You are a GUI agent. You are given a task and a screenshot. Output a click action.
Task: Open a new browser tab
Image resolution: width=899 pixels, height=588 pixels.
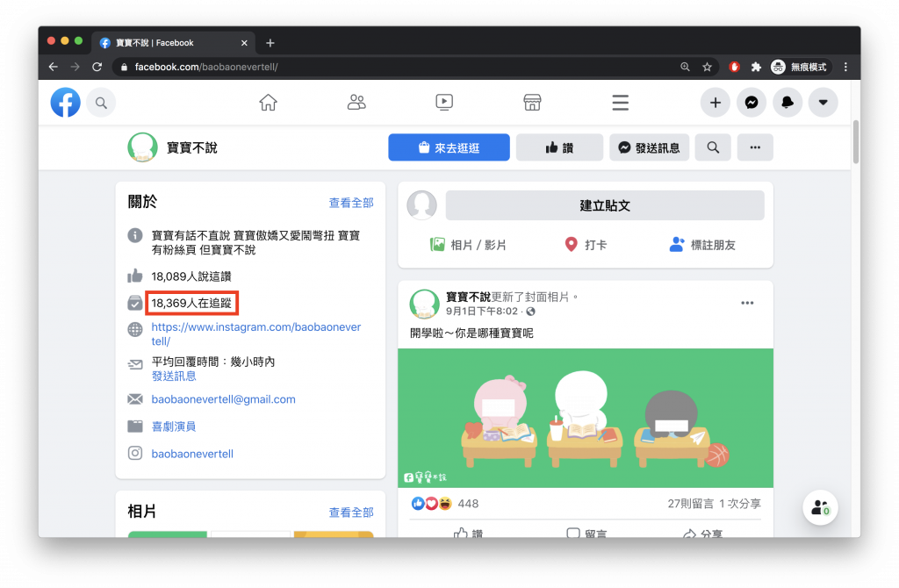click(270, 43)
